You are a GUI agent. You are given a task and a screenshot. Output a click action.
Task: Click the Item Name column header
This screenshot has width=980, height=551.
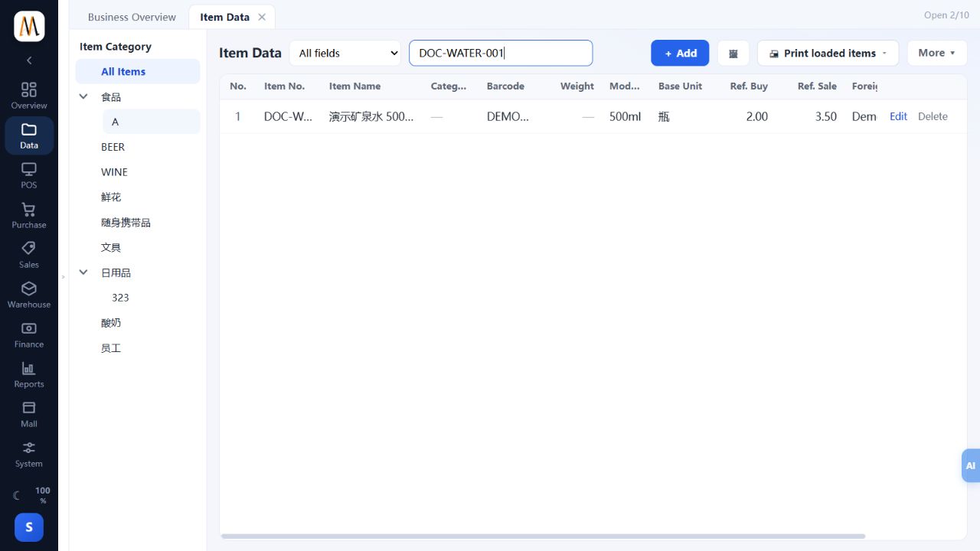pyautogui.click(x=354, y=86)
